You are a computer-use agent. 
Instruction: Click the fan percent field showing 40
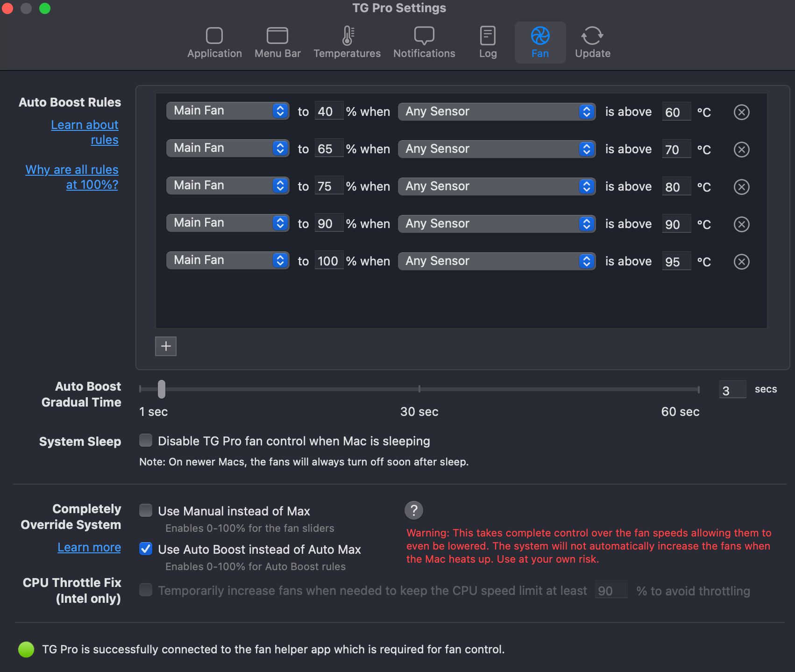pos(329,111)
